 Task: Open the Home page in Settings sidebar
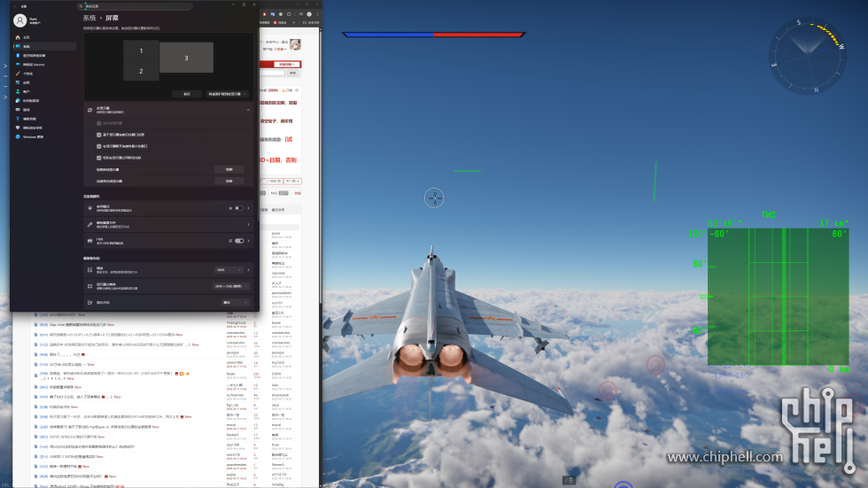pyautogui.click(x=44, y=37)
